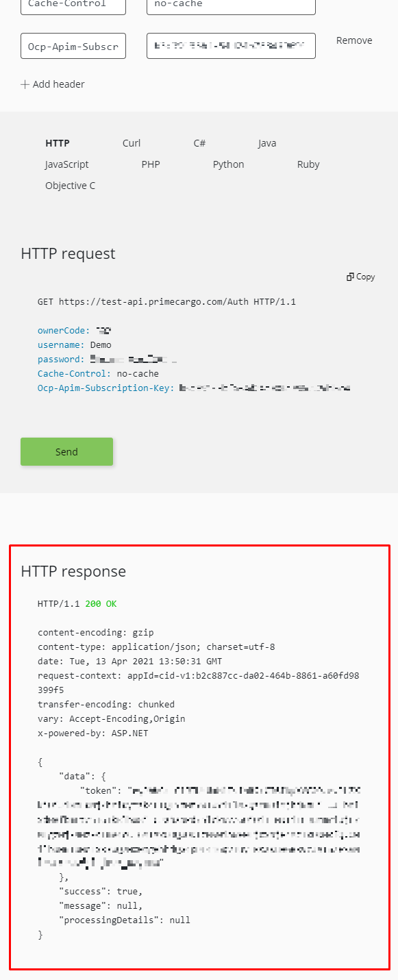This screenshot has height=980, width=398.
Task: Click the Copy icon above the HTTP request
Action: [360, 277]
